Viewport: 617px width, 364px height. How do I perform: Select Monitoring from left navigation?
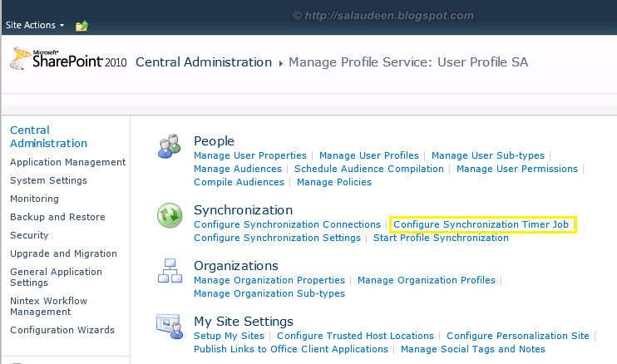pyautogui.click(x=34, y=199)
